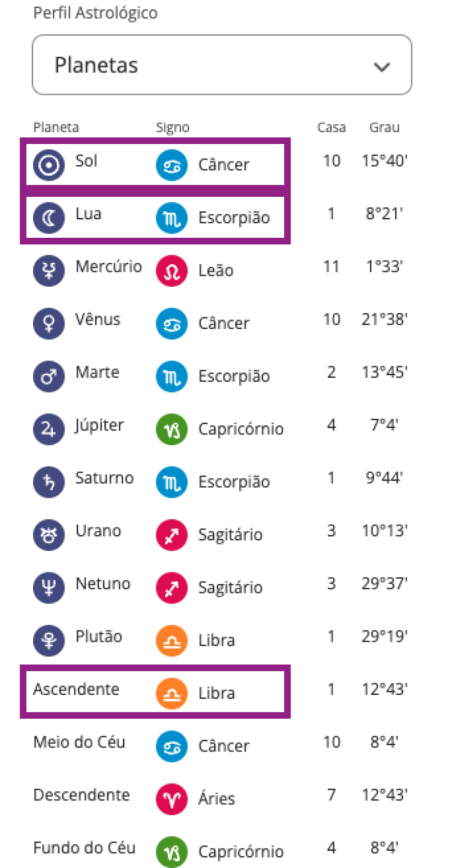Click the Saturno planet icon
This screenshot has height=868, width=452.
49,482
